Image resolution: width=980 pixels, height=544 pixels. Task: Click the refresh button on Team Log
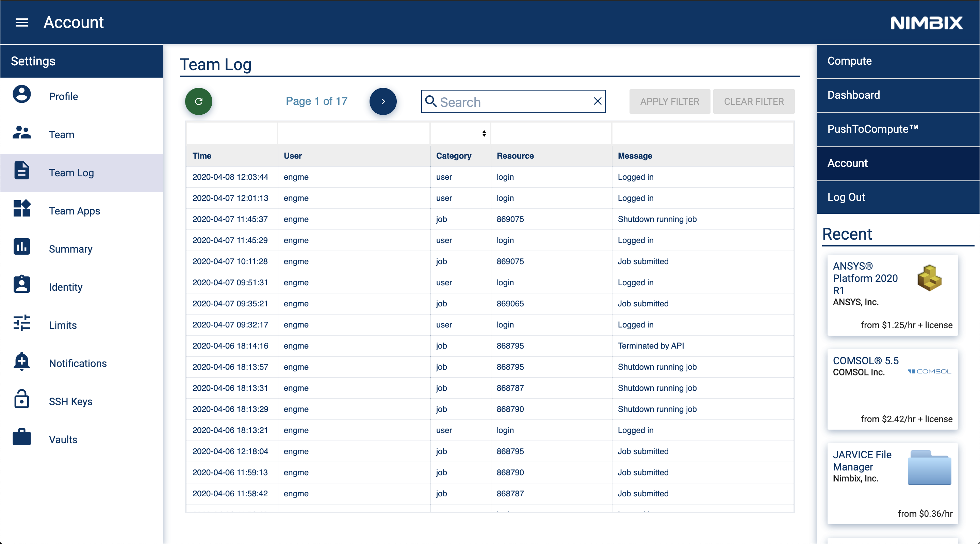199,101
